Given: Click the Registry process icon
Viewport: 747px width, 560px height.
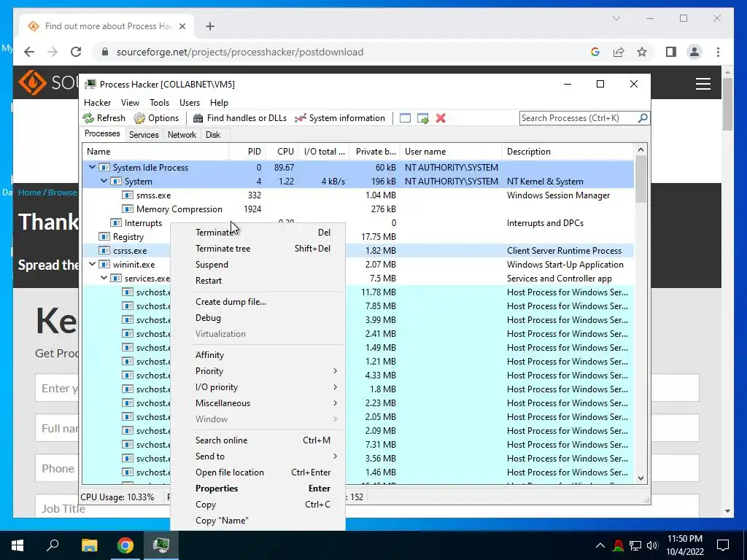Looking at the screenshot, I should click(x=104, y=237).
